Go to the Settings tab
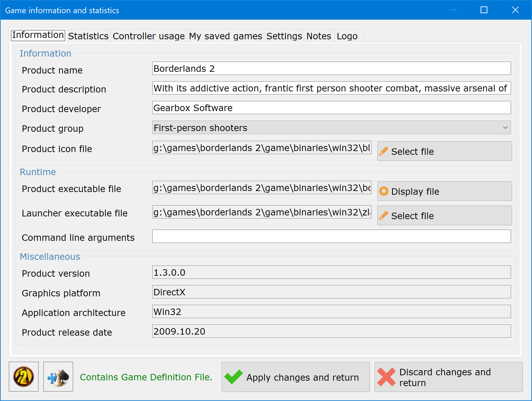 tap(284, 36)
